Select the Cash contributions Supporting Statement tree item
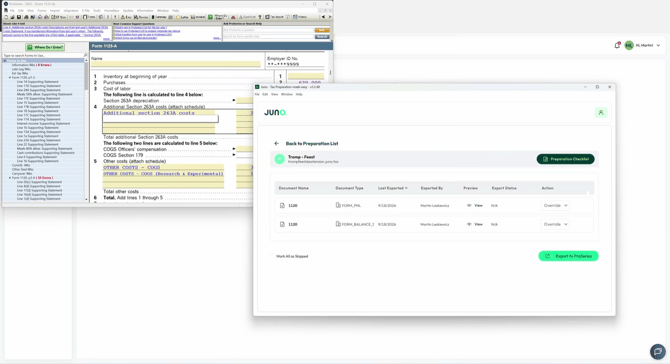This screenshot has width=670, height=364. click(x=45, y=153)
